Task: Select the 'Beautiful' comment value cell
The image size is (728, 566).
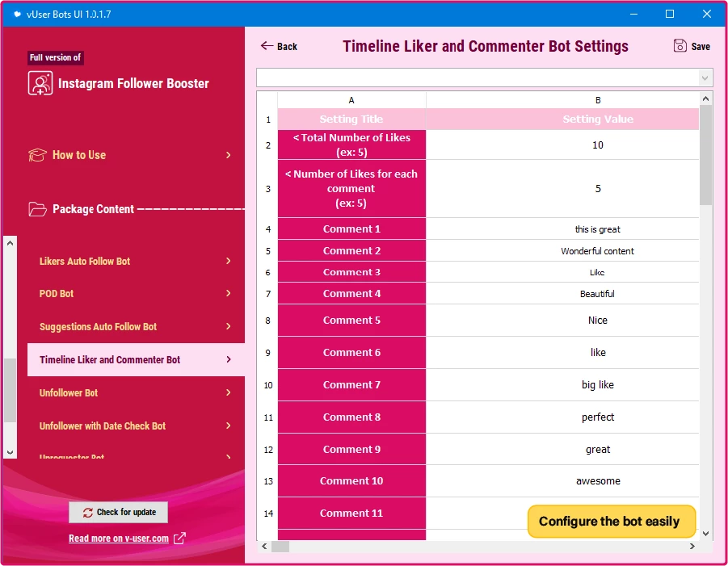Action: 562,294
